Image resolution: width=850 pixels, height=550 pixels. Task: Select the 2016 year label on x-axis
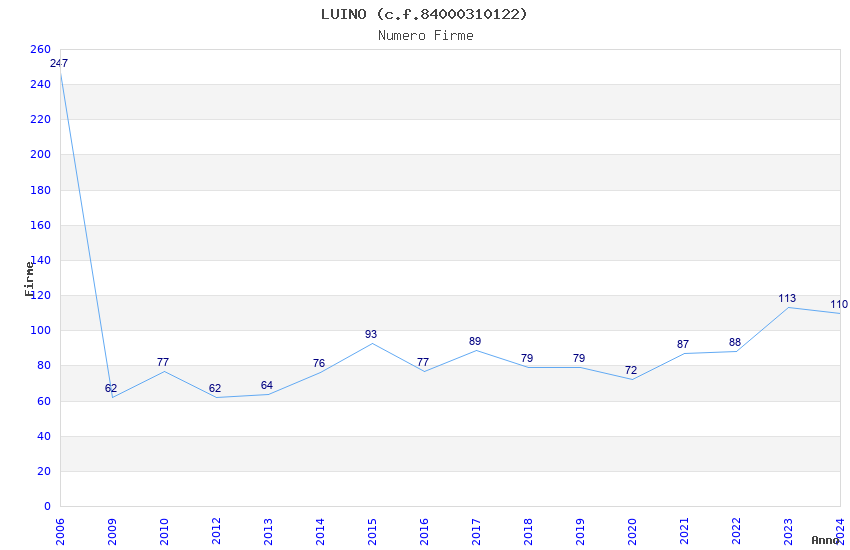pyautogui.click(x=424, y=531)
